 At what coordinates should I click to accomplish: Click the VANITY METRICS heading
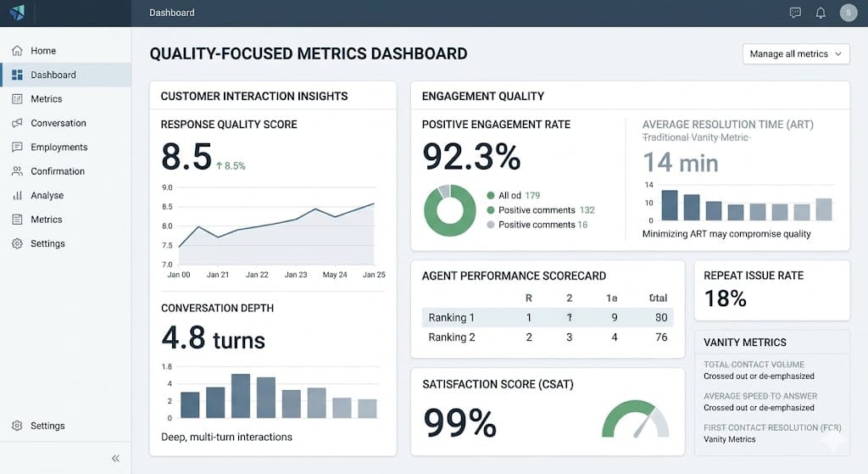(744, 343)
